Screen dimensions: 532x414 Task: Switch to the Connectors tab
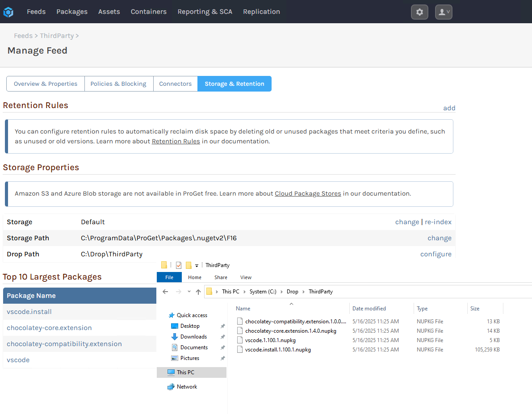click(x=176, y=84)
